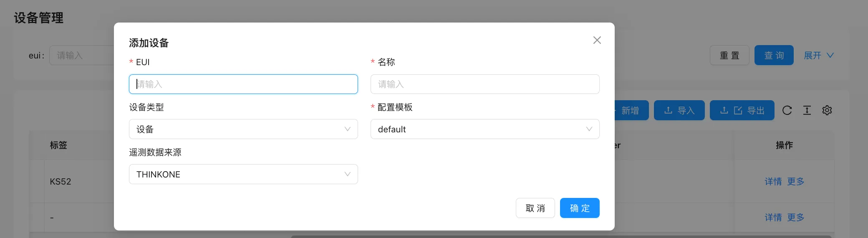Click the eui search filter input

click(82, 55)
